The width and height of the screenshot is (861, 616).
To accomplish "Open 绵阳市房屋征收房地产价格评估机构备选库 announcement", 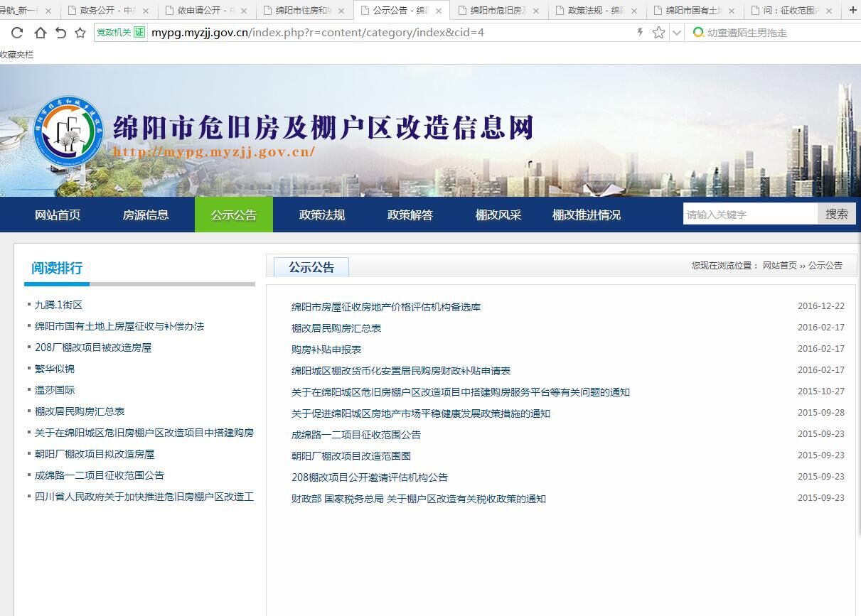I will [x=386, y=307].
